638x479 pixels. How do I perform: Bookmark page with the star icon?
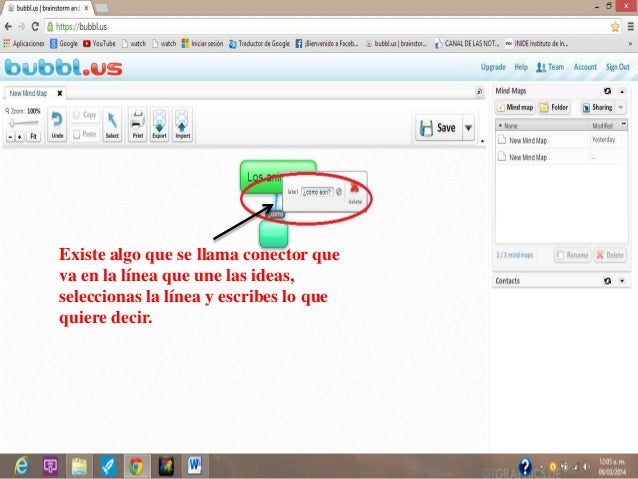615,27
